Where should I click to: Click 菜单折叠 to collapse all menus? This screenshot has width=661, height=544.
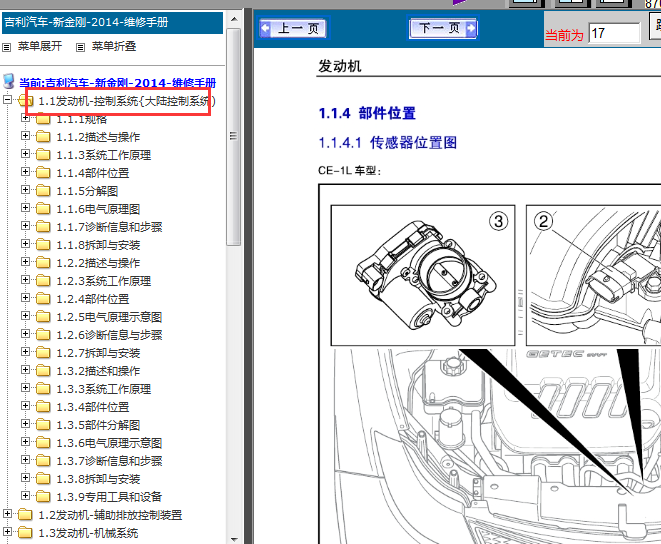(114, 46)
